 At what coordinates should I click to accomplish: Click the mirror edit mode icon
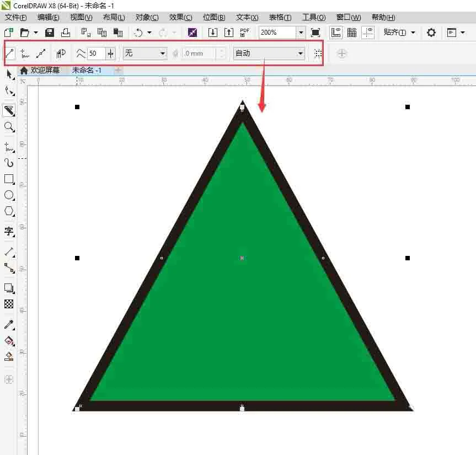(x=61, y=53)
